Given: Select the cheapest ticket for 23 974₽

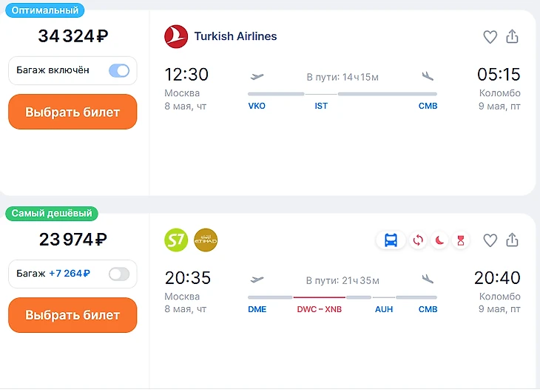Looking at the screenshot, I should coord(72,315).
